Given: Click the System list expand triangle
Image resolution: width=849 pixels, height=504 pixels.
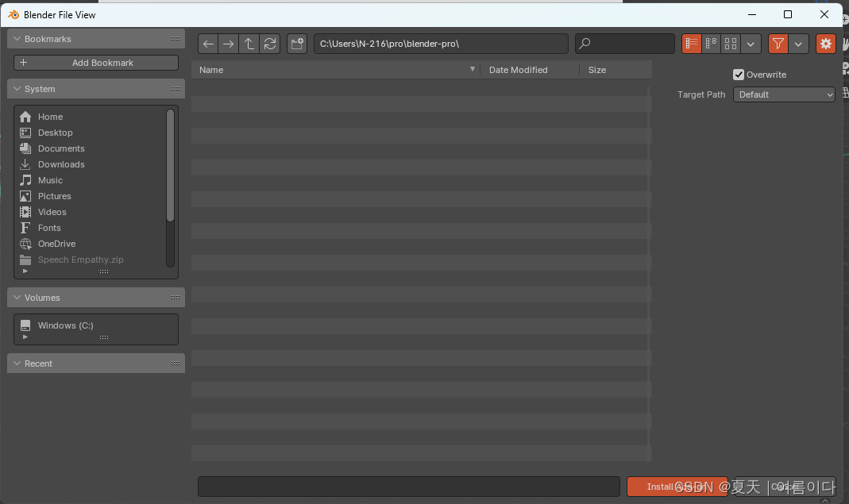Looking at the screenshot, I should [25, 271].
